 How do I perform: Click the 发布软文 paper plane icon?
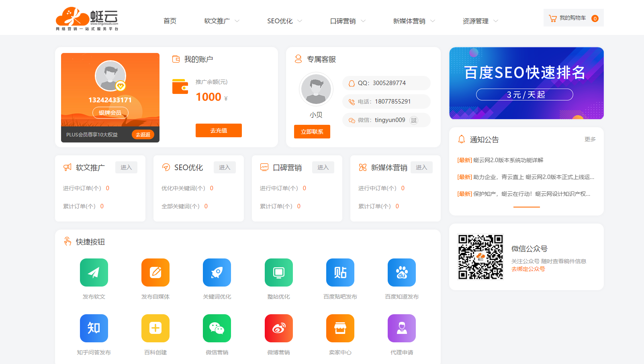pyautogui.click(x=94, y=272)
